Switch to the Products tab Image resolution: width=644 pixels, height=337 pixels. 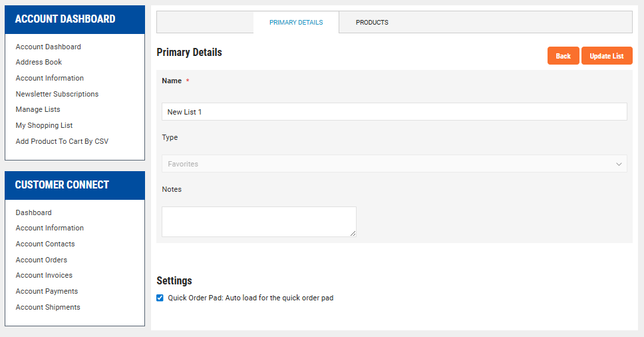(372, 22)
